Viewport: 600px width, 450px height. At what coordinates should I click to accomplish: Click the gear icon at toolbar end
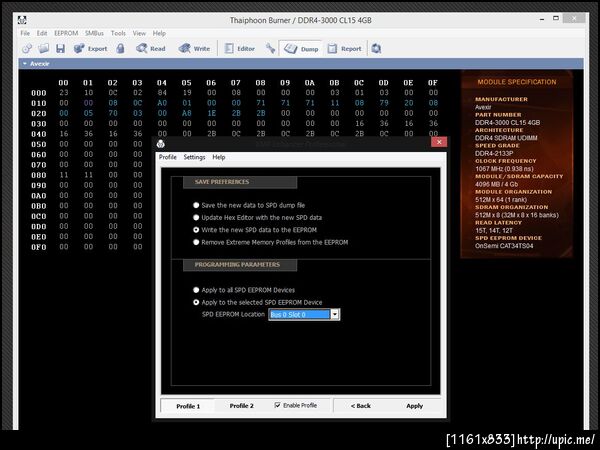tap(376, 49)
